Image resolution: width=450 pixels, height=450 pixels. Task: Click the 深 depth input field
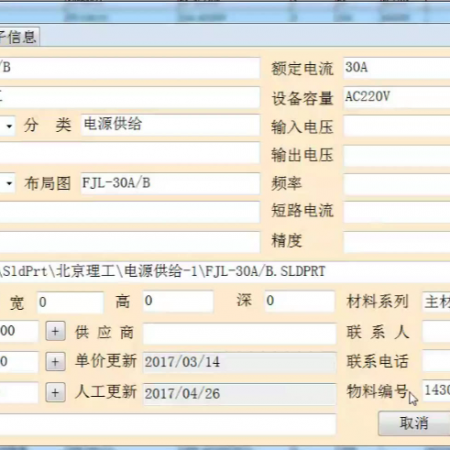click(299, 301)
